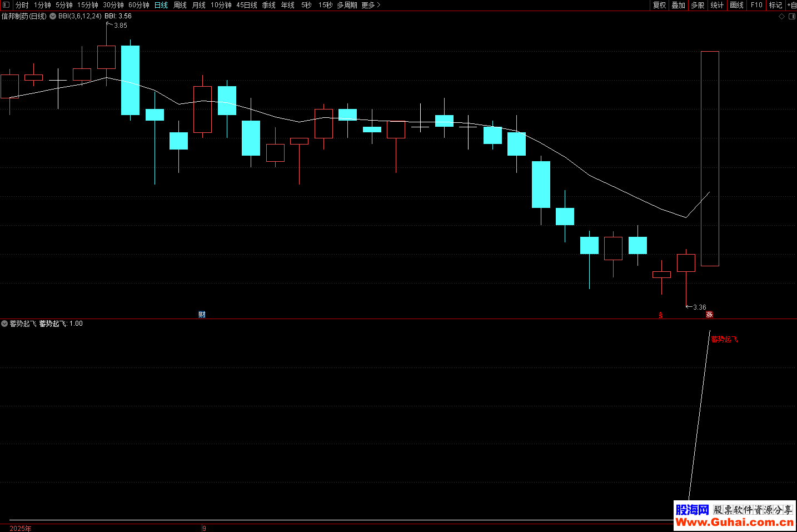Toggle 多股 multi-stock view
Image resolution: width=797 pixels, height=532 pixels.
698,5
